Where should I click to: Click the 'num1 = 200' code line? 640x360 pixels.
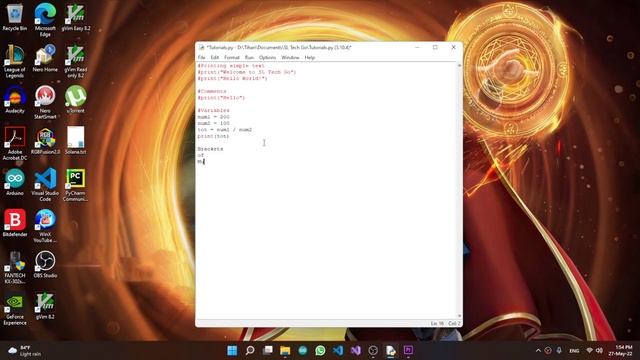(213, 117)
